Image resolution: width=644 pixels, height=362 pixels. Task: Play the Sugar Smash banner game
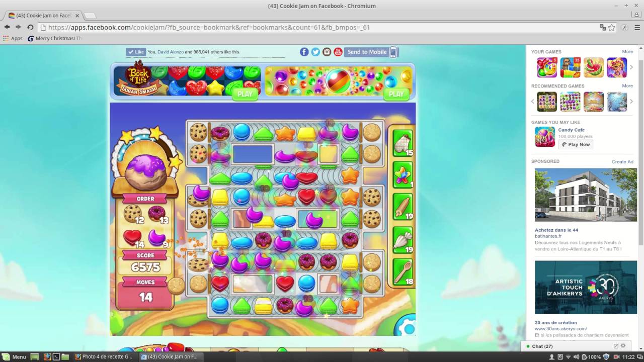click(245, 94)
